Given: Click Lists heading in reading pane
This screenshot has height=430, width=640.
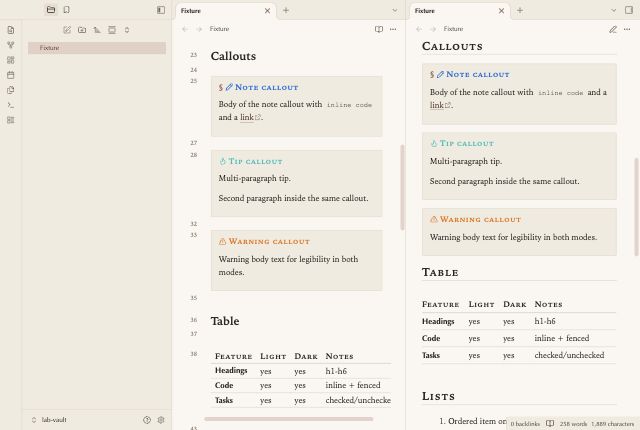Looking at the screenshot, I should coord(438,396).
